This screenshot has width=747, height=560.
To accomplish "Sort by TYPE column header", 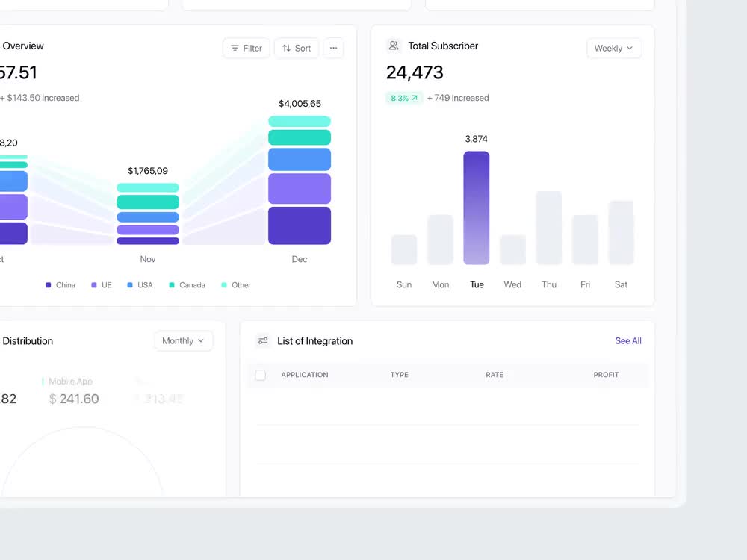I will tap(399, 375).
